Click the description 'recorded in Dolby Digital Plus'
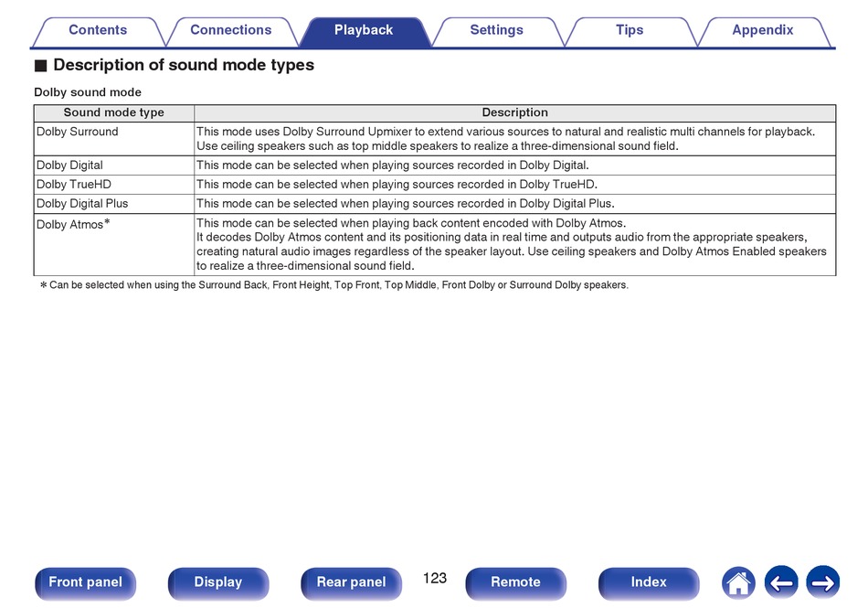The width and height of the screenshot is (868, 608). 405,204
